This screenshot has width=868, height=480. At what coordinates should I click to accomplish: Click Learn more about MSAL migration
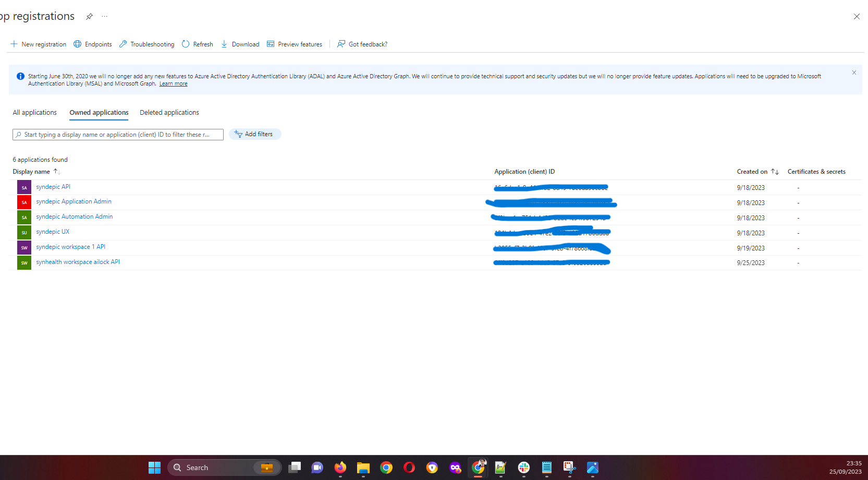[173, 83]
